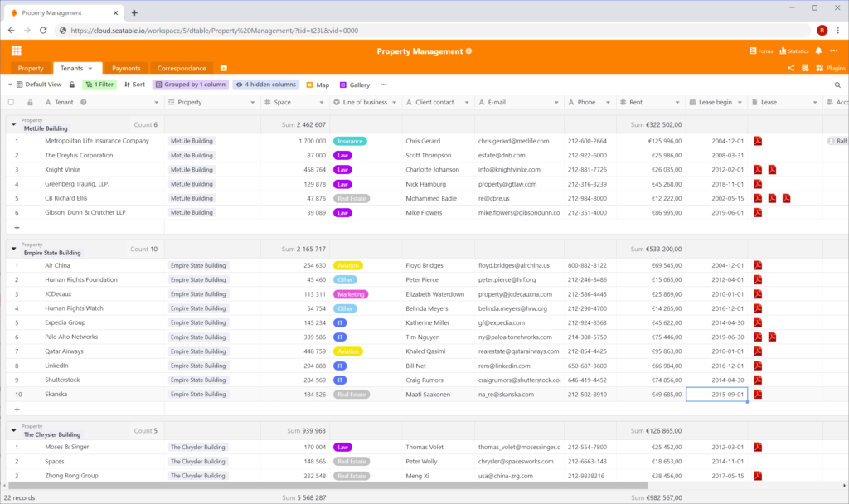Click the view lock icon
The image size is (849, 504).
[x=72, y=85]
